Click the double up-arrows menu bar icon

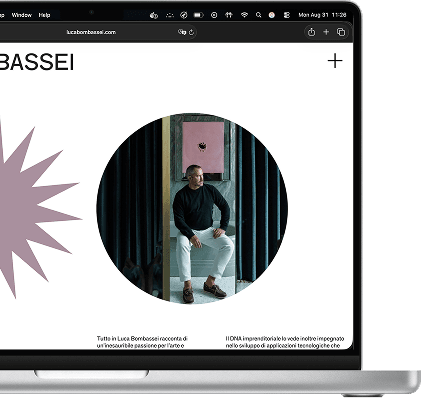229,15
